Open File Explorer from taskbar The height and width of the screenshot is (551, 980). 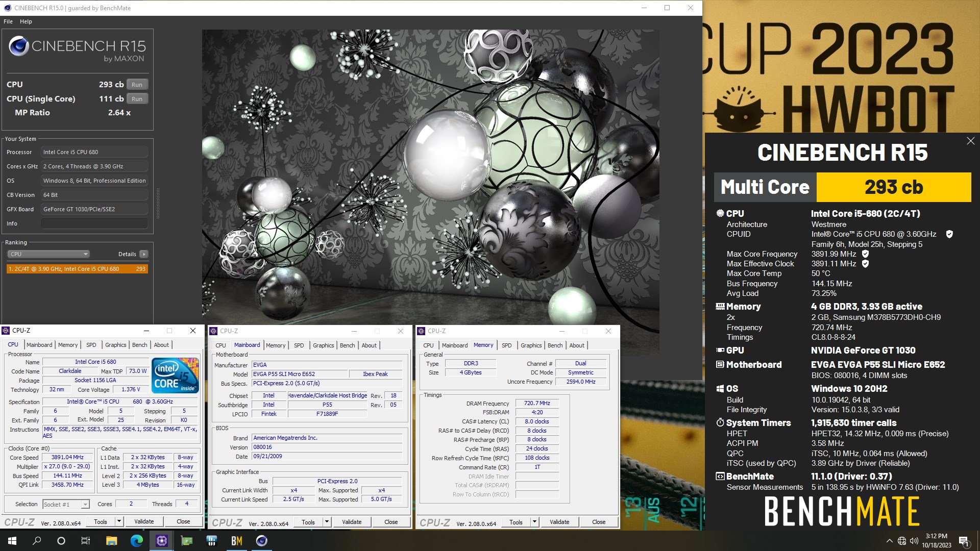(111, 541)
